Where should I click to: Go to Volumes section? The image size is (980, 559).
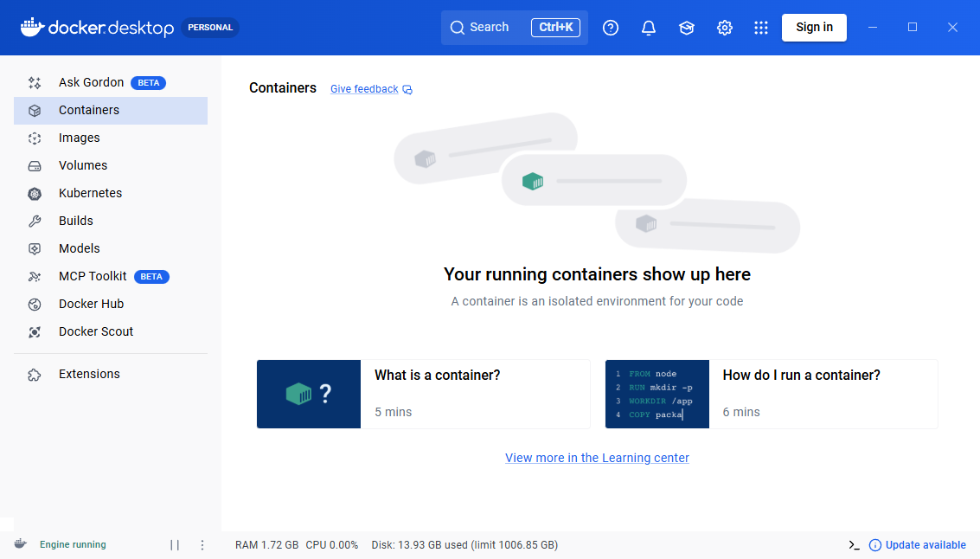(x=83, y=165)
